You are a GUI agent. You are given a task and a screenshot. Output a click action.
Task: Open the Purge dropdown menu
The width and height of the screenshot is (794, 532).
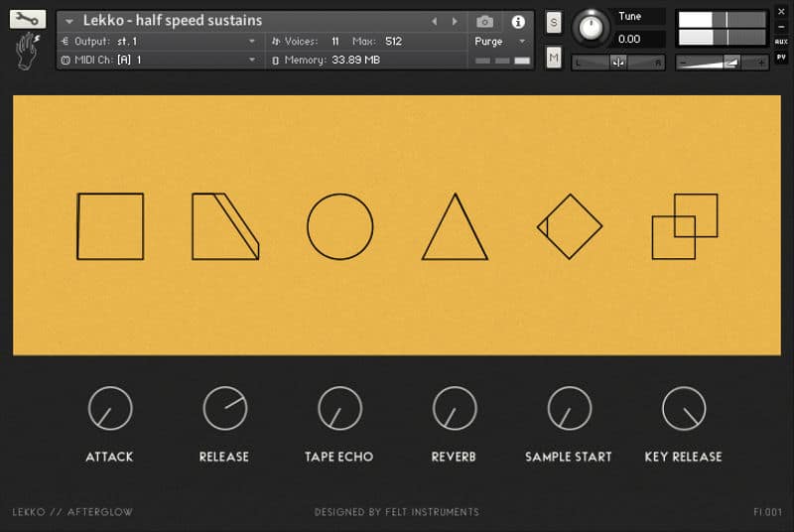[500, 42]
